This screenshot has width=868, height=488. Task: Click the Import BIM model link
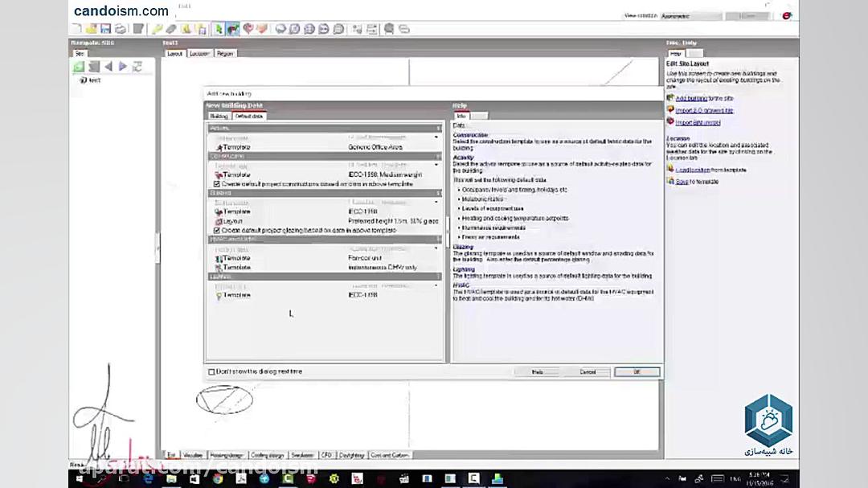(698, 122)
